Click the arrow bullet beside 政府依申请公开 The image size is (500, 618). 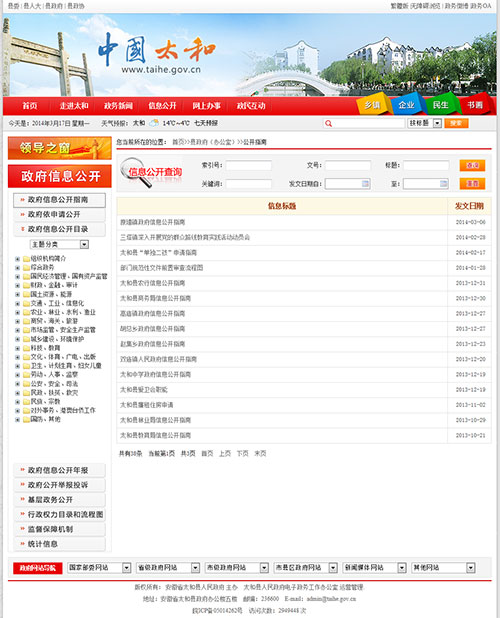click(x=22, y=214)
